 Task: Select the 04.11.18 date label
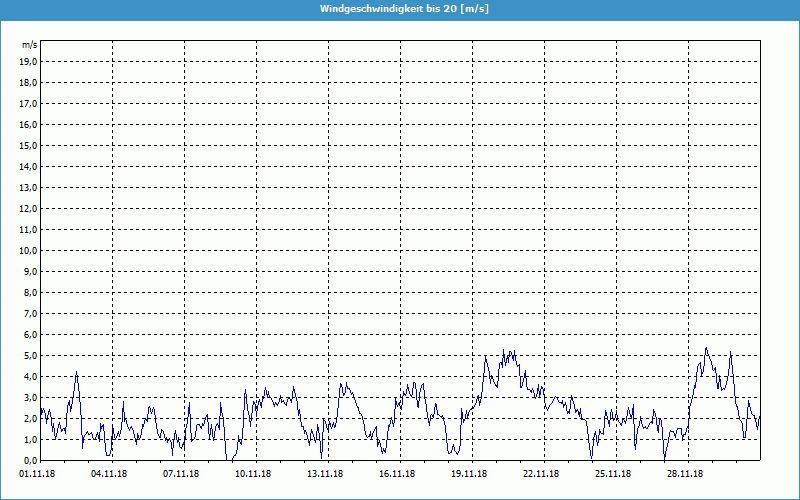[x=112, y=475]
